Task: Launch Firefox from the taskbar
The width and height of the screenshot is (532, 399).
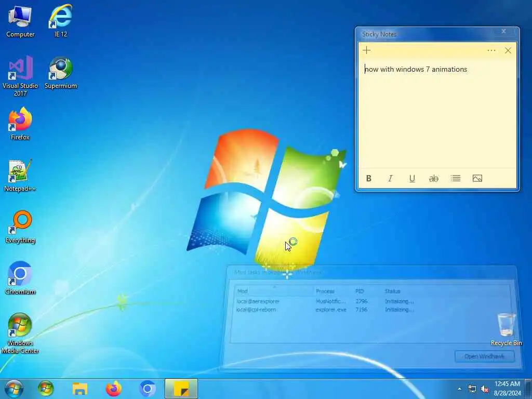Action: 114,389
